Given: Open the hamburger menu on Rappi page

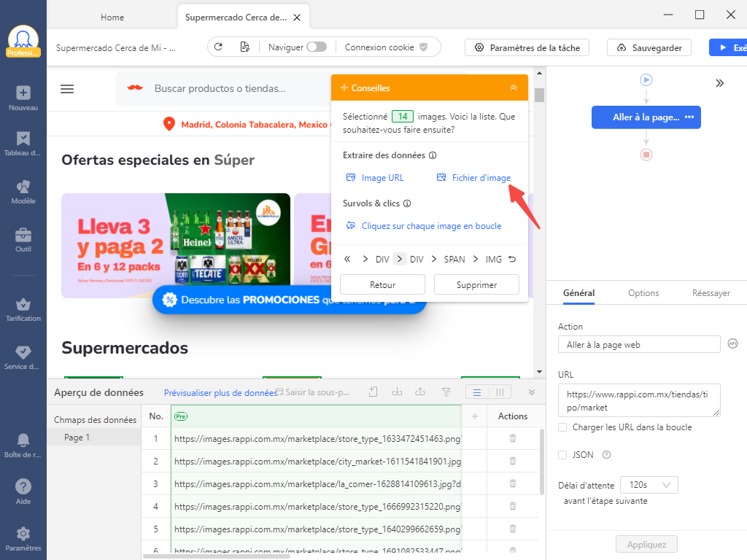Looking at the screenshot, I should pos(67,88).
